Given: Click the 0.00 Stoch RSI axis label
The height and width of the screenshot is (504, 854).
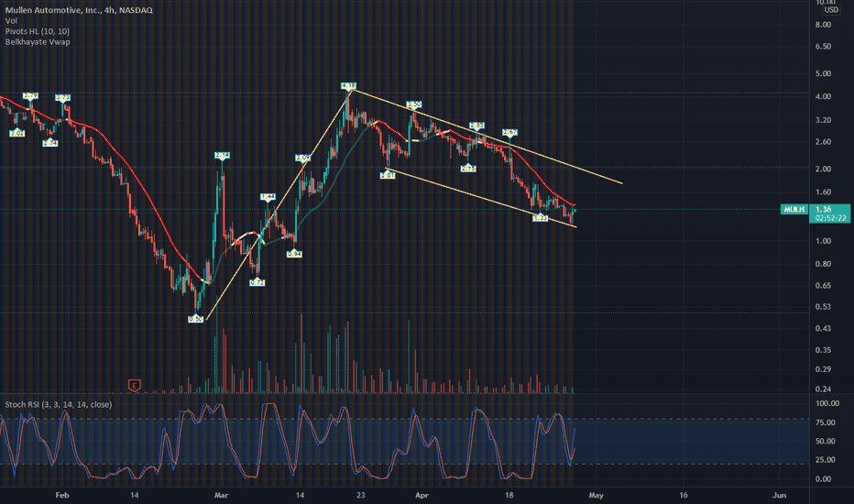Looking at the screenshot, I should click(823, 479).
